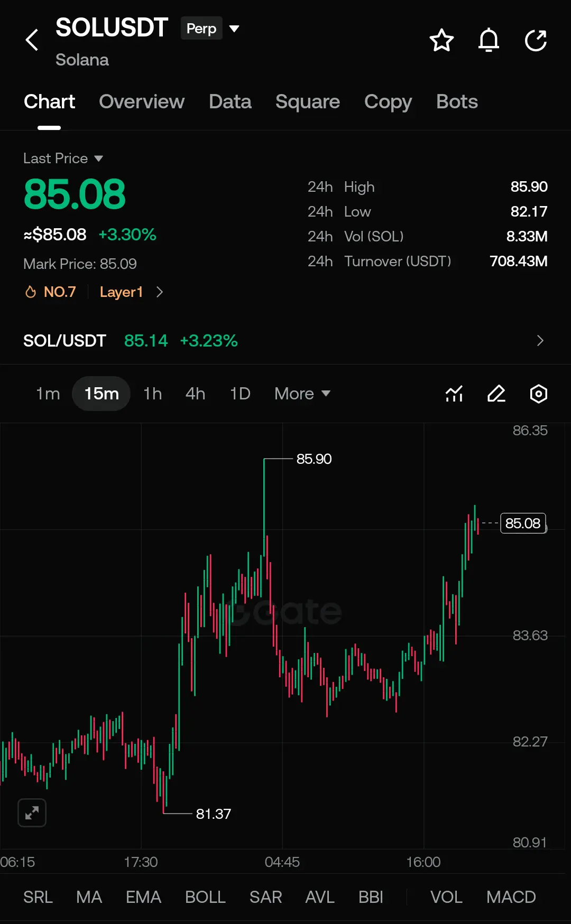Go back with the left arrow icon
This screenshot has height=924, width=571.
click(x=32, y=40)
